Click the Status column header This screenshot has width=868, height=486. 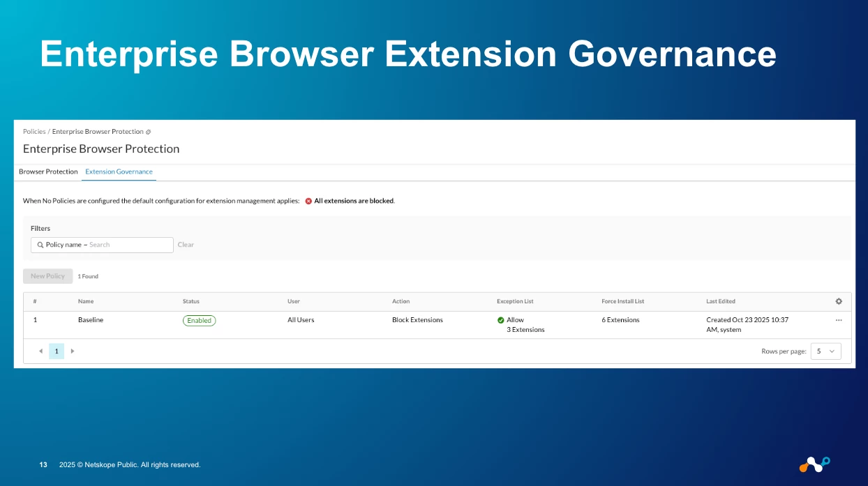[x=191, y=301]
